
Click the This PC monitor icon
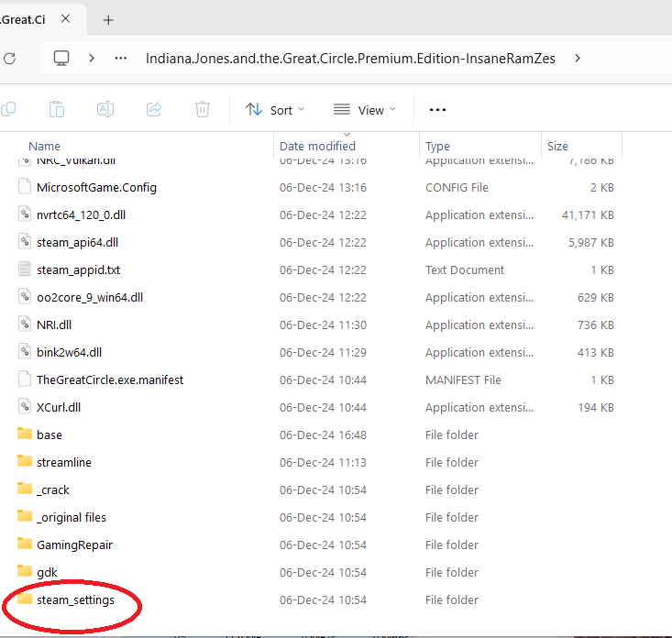[61, 58]
